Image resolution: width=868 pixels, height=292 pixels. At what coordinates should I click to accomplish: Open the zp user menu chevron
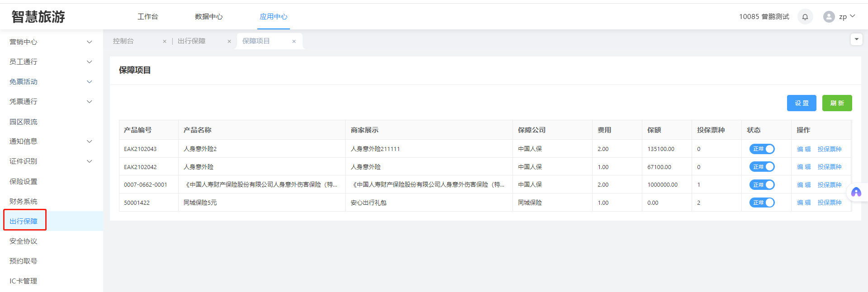(x=853, y=16)
